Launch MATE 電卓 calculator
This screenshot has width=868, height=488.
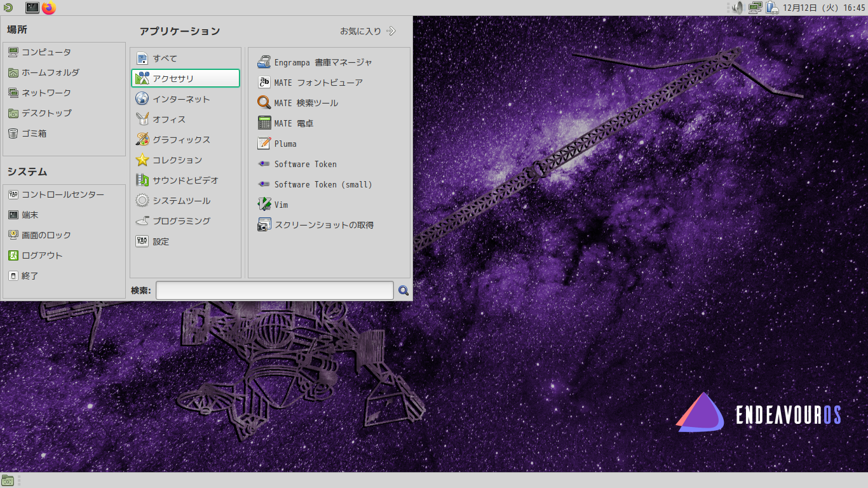329,123
